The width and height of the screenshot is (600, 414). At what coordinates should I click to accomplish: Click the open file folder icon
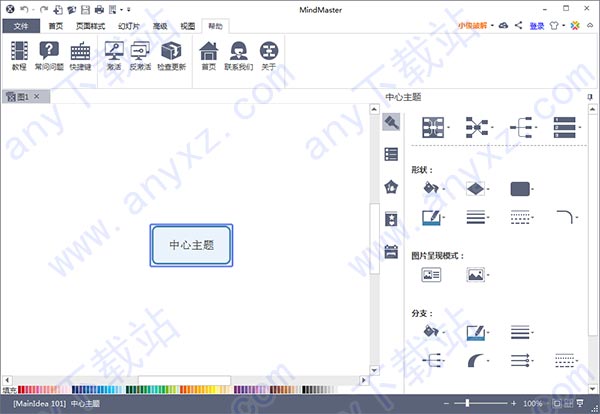pos(72,10)
